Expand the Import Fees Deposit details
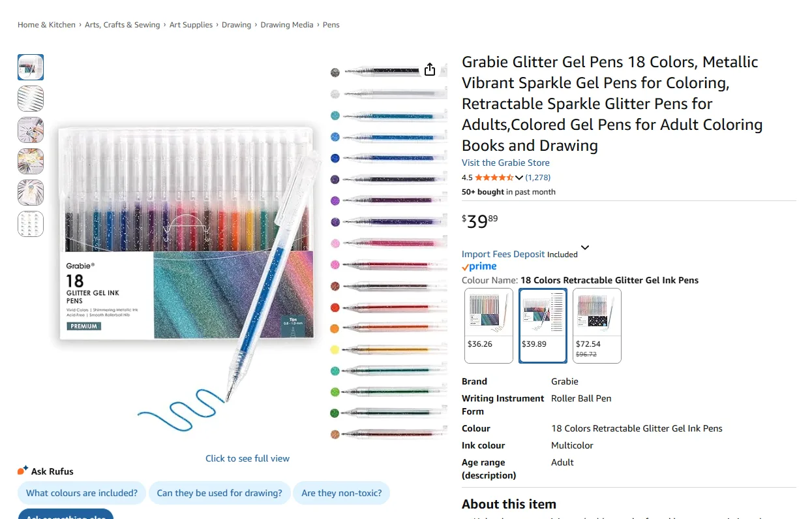Screen dimensions: 812x519 click(x=584, y=248)
